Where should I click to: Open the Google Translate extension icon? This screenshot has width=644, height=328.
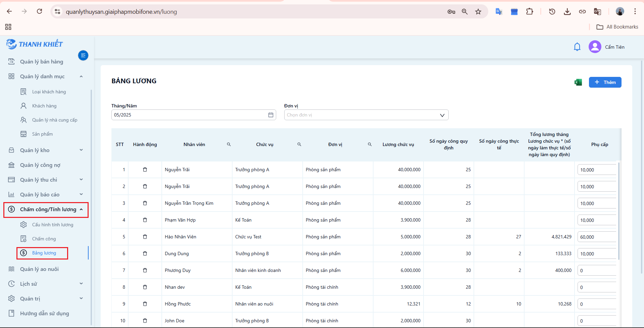click(499, 12)
